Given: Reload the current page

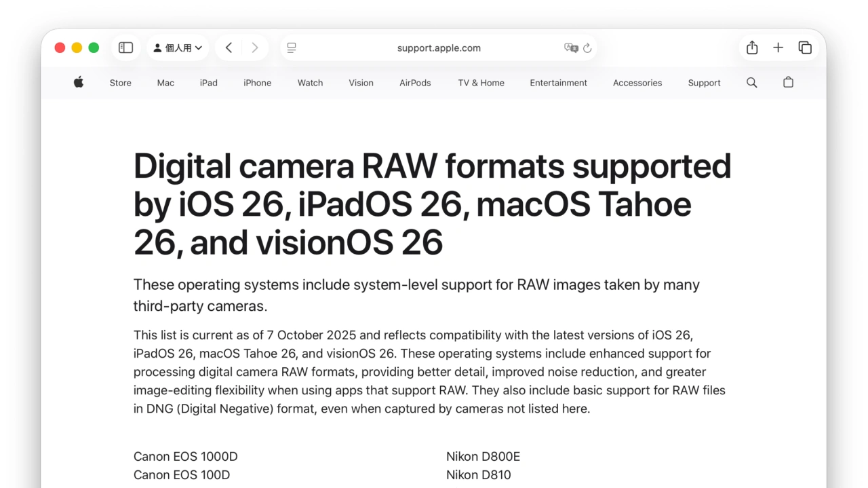Looking at the screenshot, I should (x=587, y=48).
